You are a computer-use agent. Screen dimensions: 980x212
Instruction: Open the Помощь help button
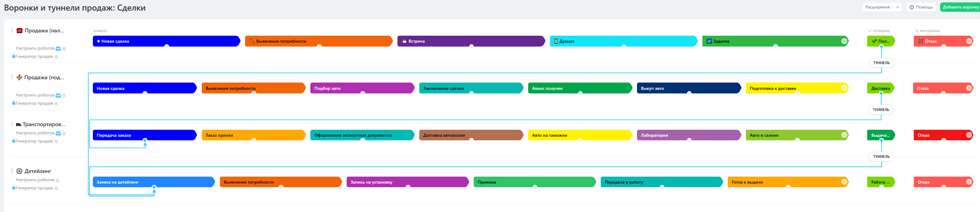tap(921, 7)
